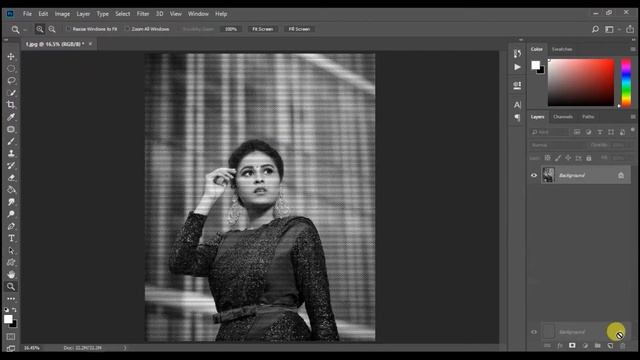Select the Crop tool
The height and width of the screenshot is (360, 640).
(x=11, y=105)
